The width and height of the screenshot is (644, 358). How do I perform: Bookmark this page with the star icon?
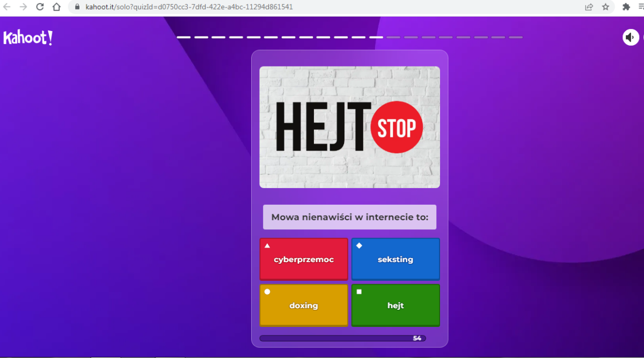click(x=605, y=7)
